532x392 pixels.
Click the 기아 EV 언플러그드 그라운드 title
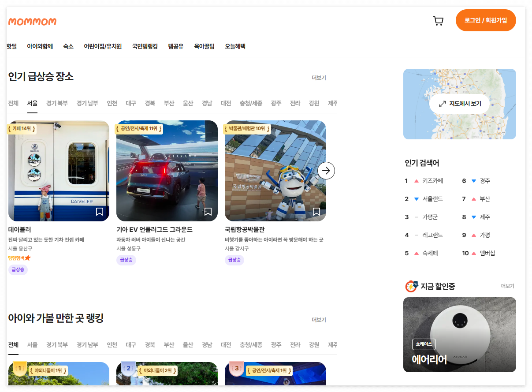point(155,230)
